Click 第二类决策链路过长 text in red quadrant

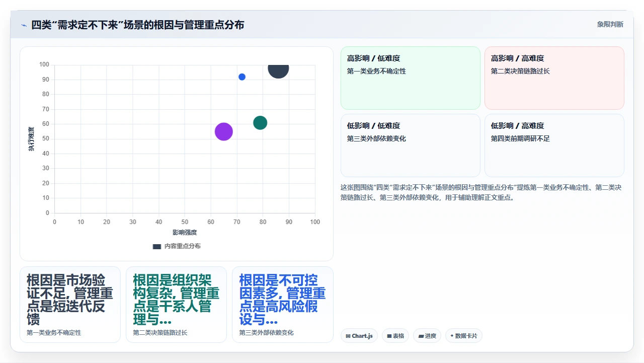pyautogui.click(x=520, y=71)
